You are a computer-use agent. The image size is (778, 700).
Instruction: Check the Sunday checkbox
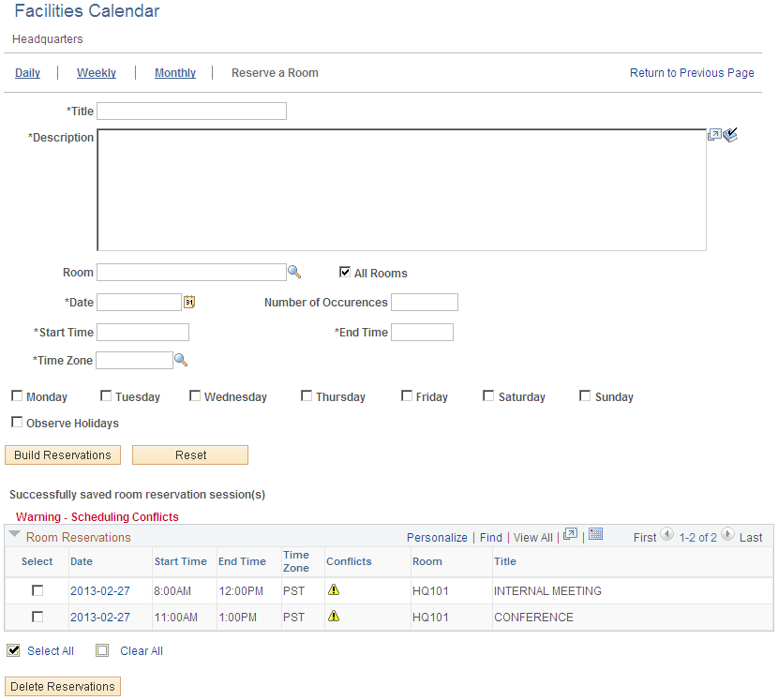[x=585, y=395]
